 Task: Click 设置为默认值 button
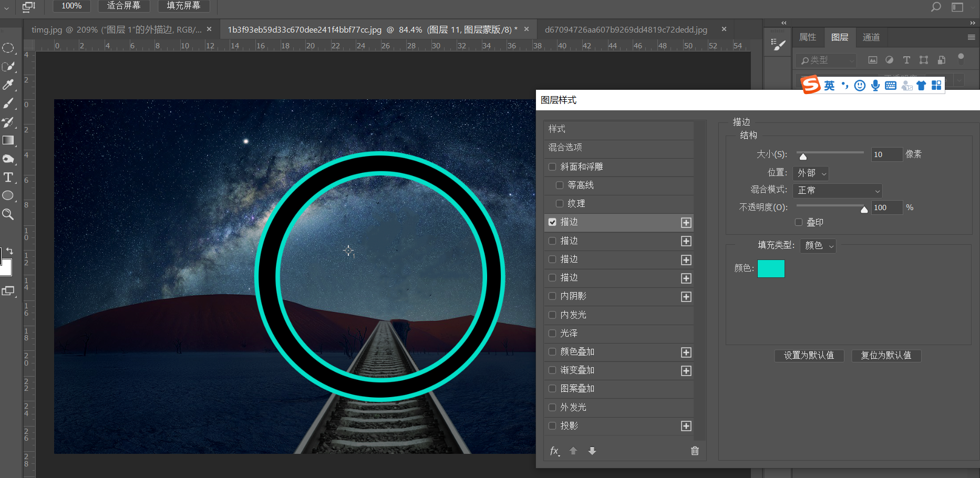point(809,356)
